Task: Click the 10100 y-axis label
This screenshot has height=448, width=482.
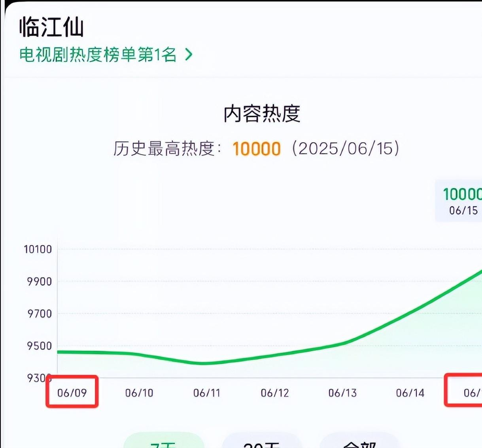Action: coord(38,249)
